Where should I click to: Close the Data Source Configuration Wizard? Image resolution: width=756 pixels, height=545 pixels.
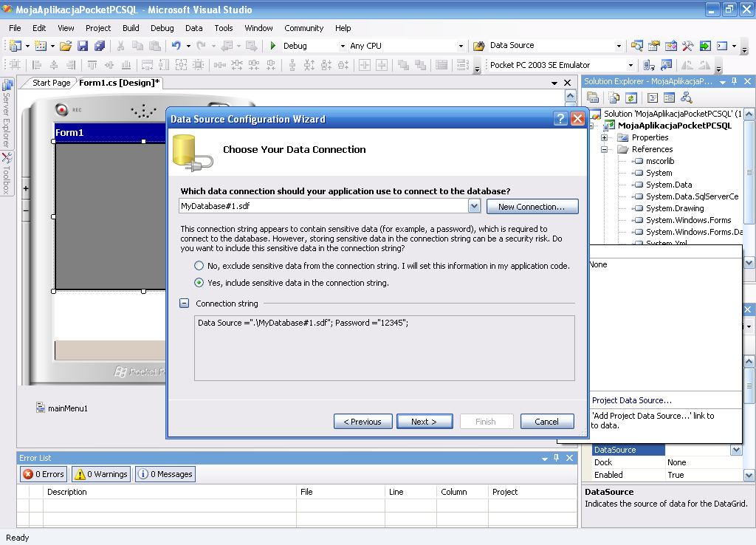click(577, 119)
